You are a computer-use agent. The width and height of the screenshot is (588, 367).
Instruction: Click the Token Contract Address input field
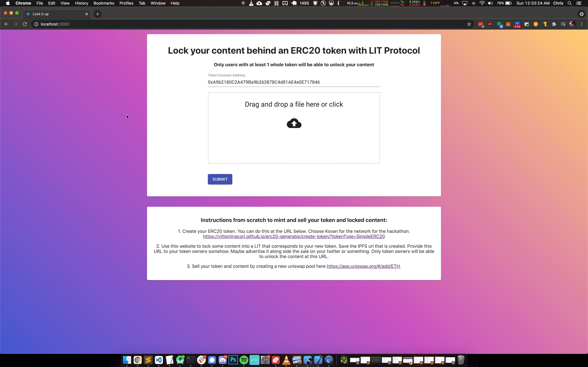click(294, 82)
